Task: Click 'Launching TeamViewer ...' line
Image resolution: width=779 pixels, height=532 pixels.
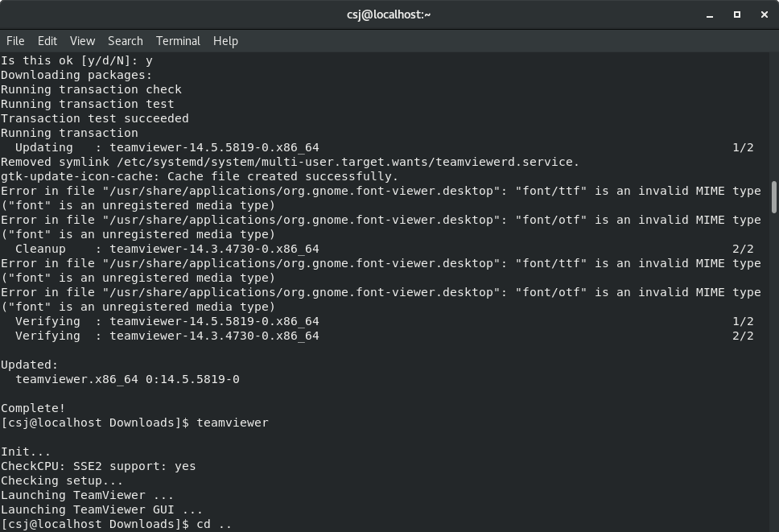Action: point(88,495)
